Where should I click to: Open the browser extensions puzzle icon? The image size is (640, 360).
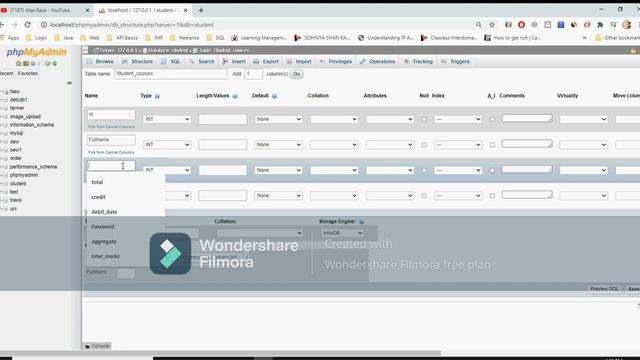(600, 25)
